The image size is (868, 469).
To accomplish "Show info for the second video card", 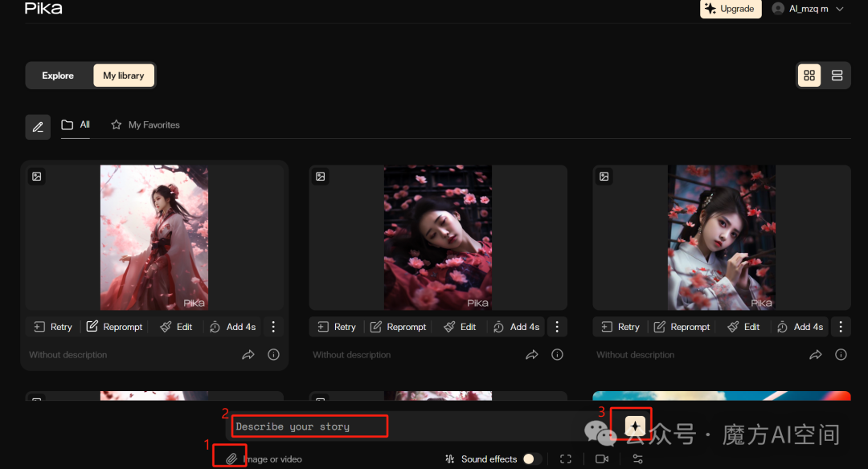I will pos(557,354).
